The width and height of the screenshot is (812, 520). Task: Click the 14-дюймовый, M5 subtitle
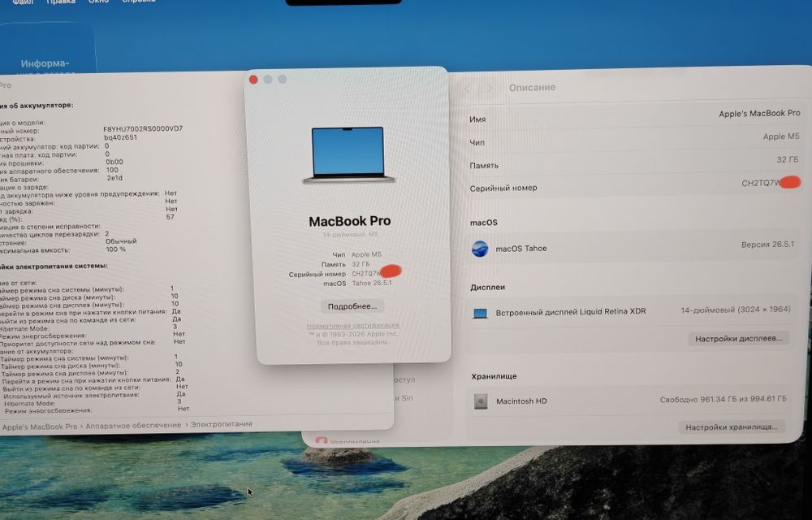pyautogui.click(x=350, y=235)
